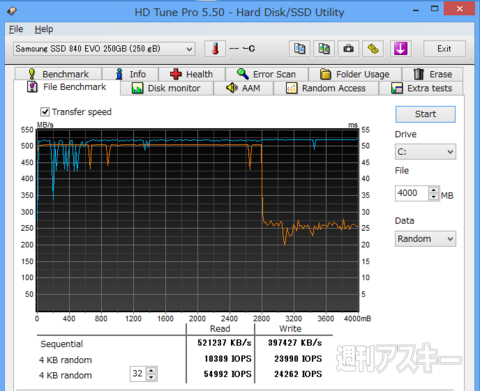Minimize the HD Tune Pro window
The width and height of the screenshot is (480, 391).
416,10
